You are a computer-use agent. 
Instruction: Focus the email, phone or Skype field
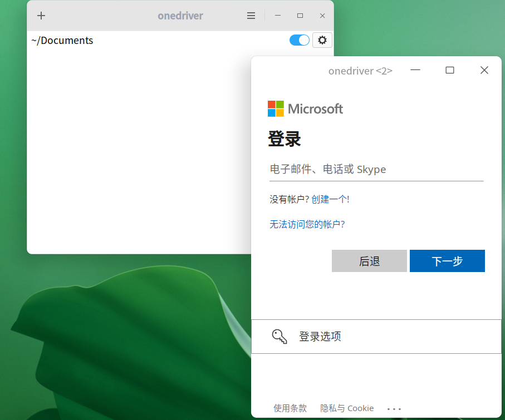point(376,170)
